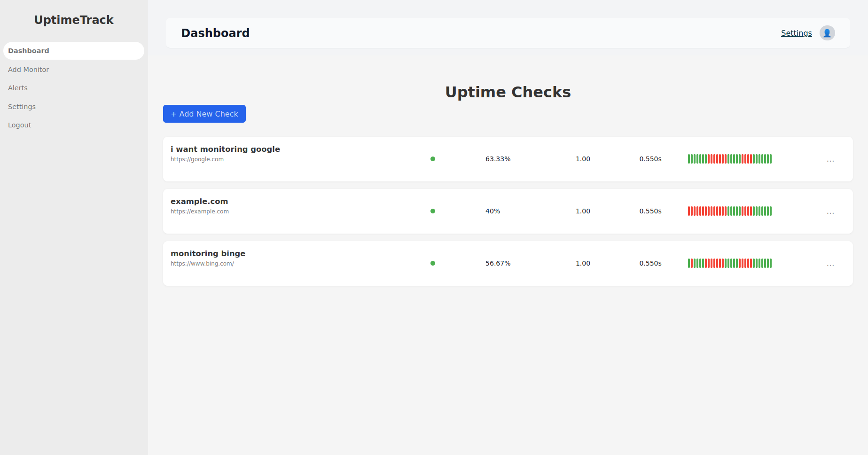Click the status indicator for monitoring binge

pos(432,263)
